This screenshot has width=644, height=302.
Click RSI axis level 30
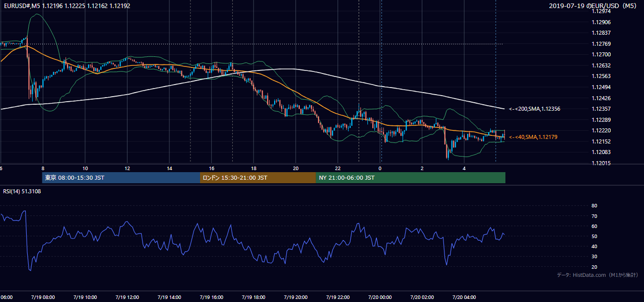(594, 257)
